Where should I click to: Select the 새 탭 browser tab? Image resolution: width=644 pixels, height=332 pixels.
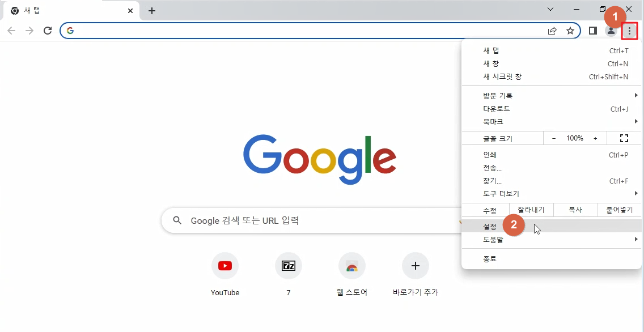pos(72,11)
